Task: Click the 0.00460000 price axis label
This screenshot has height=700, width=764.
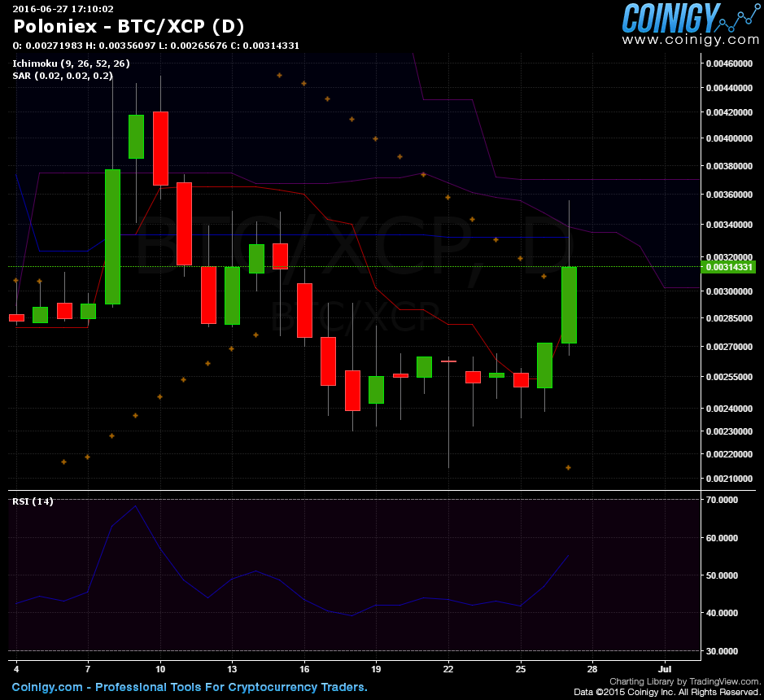Action: click(x=729, y=63)
